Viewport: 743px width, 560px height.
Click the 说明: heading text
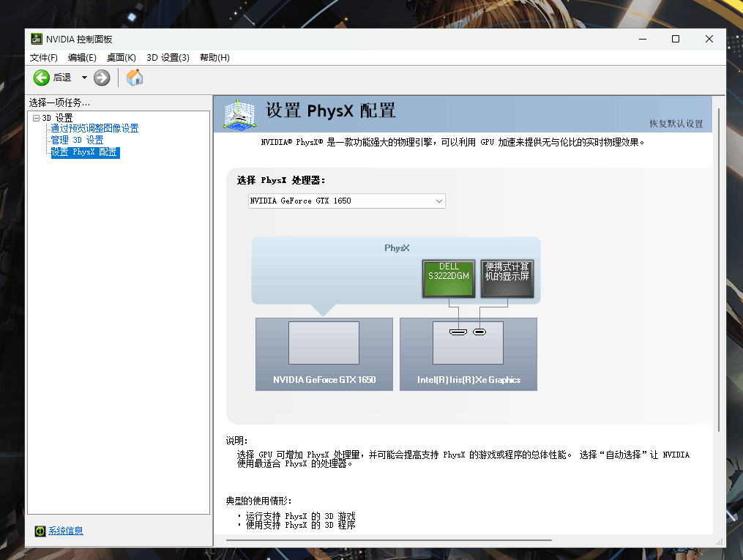236,441
